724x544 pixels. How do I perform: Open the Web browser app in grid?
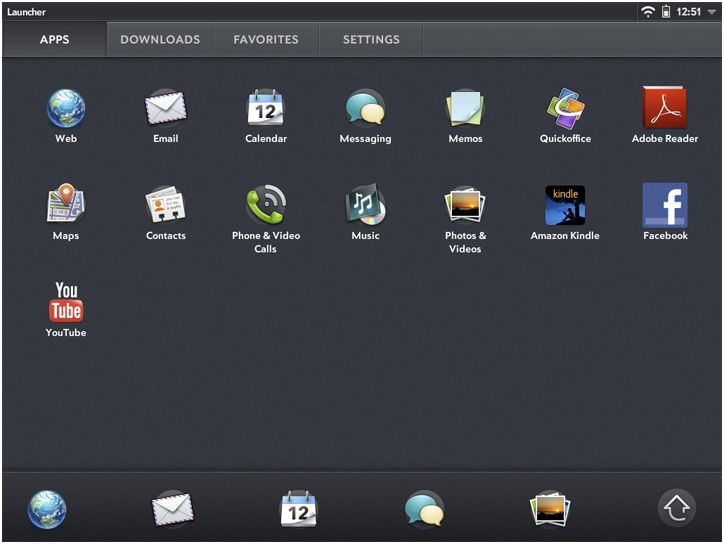click(x=66, y=108)
